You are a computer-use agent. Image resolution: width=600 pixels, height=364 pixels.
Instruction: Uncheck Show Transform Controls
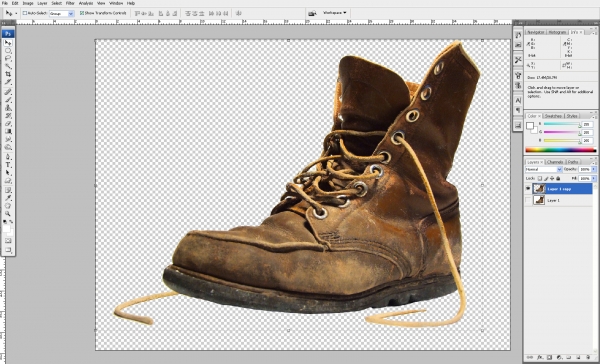pyautogui.click(x=82, y=13)
